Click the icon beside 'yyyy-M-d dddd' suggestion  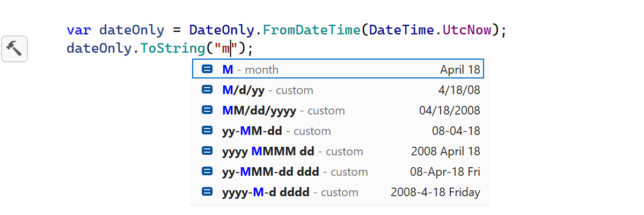point(207,192)
